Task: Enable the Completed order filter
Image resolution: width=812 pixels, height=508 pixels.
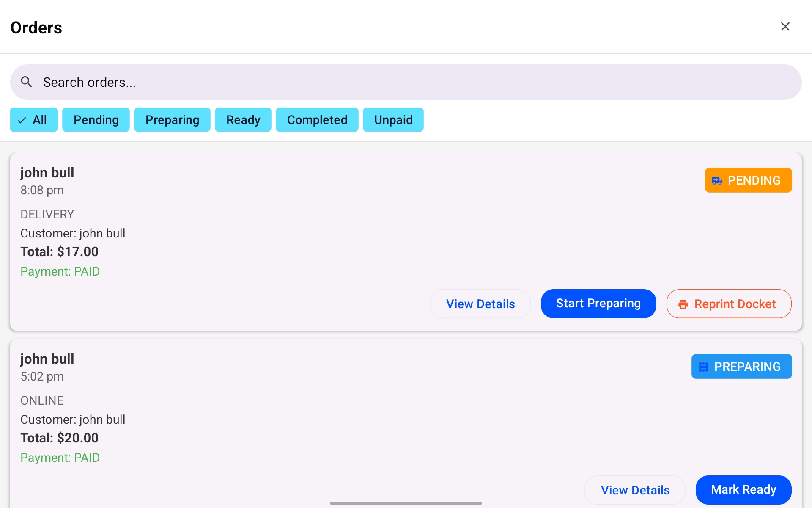Action: pos(317,120)
